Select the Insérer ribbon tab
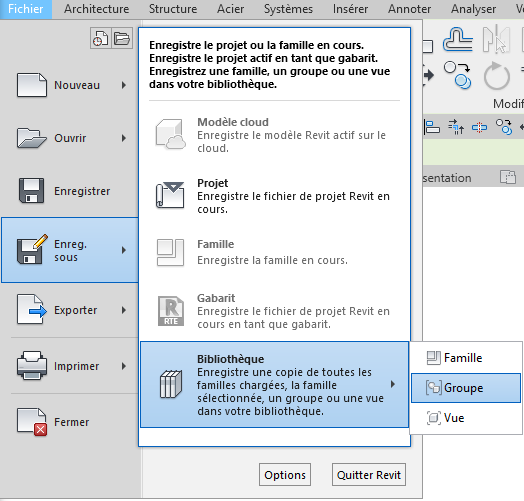Screen dimensions: 524x501 tap(350, 9)
